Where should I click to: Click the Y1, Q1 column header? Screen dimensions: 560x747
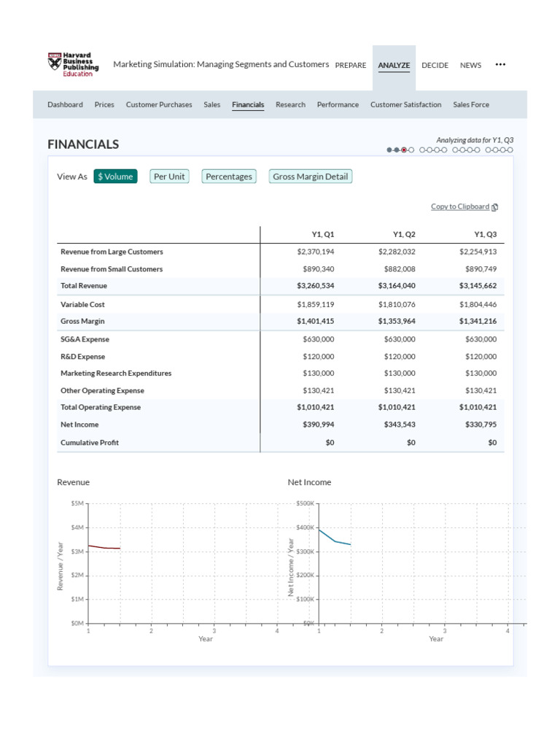[x=323, y=234]
